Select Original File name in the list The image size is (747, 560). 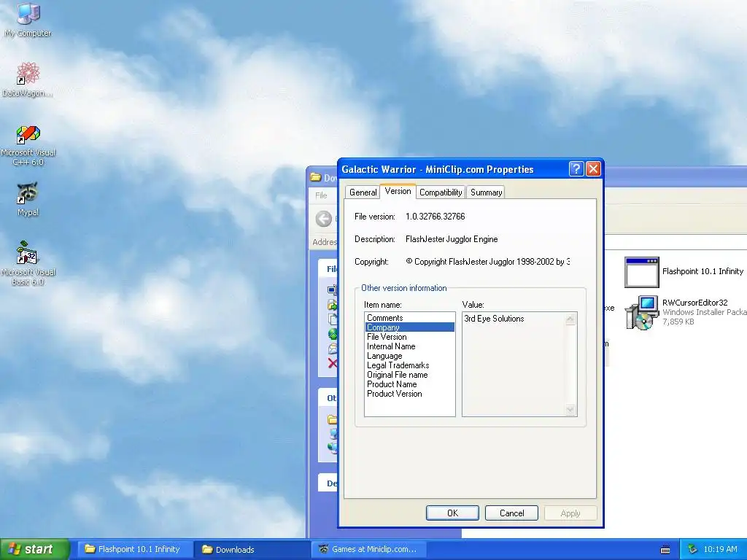(410, 375)
